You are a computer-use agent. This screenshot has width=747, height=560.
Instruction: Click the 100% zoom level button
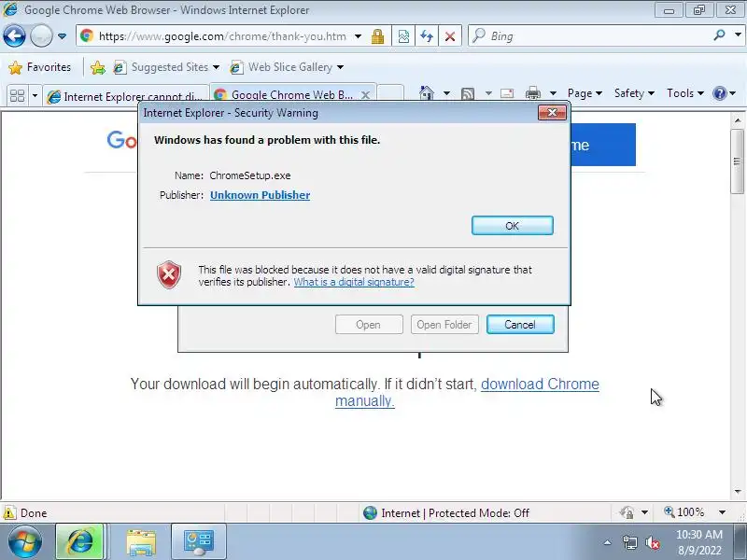pos(684,512)
